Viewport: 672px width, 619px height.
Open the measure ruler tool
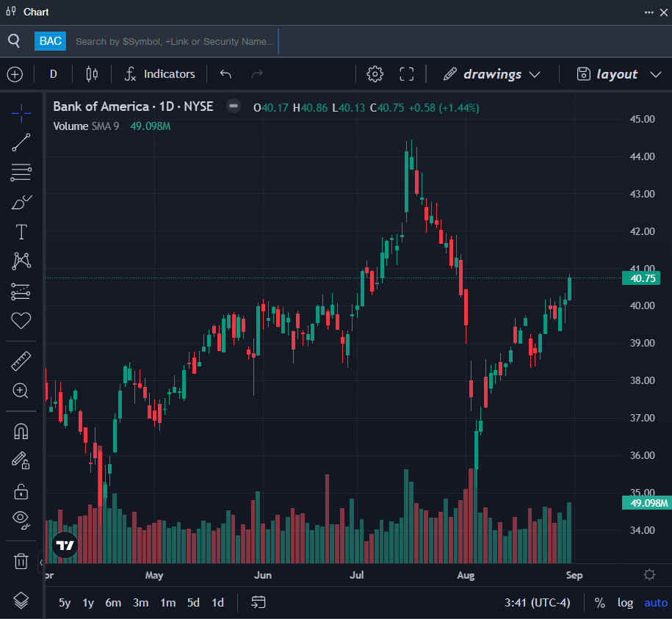[x=21, y=361]
